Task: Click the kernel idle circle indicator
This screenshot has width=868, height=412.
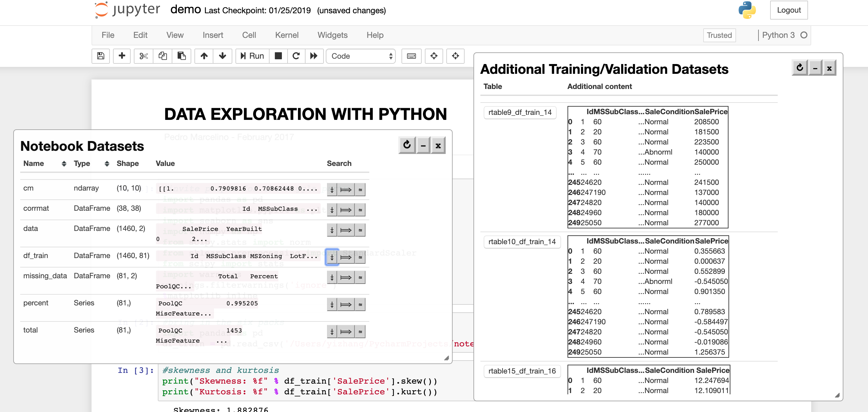Action: pos(804,35)
